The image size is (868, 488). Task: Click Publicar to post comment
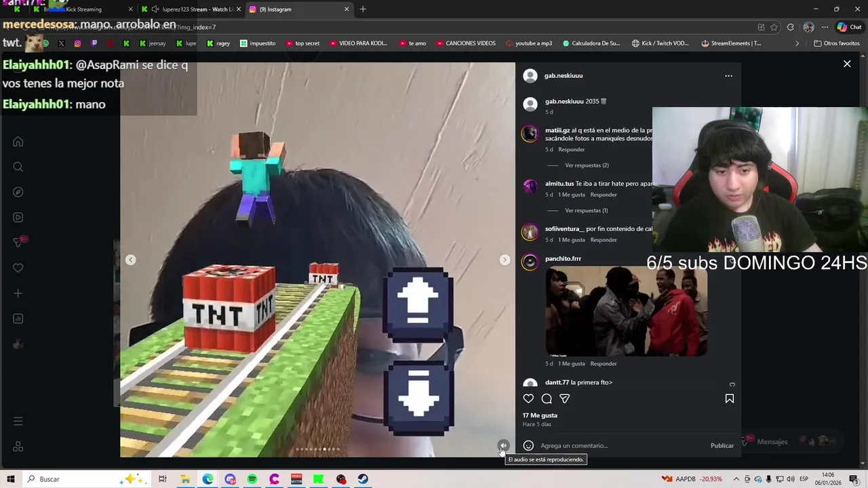click(722, 445)
